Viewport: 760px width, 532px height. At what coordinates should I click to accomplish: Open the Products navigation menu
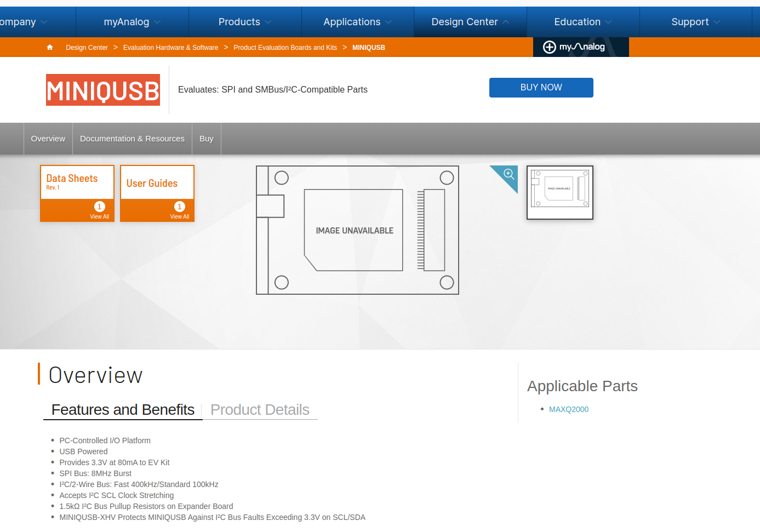tap(245, 22)
